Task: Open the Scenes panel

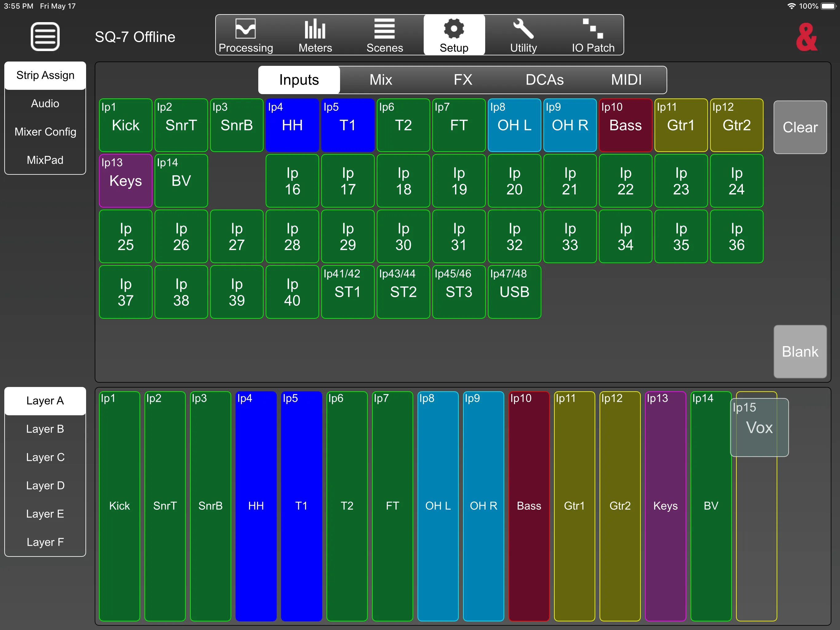Action: pos(384,36)
